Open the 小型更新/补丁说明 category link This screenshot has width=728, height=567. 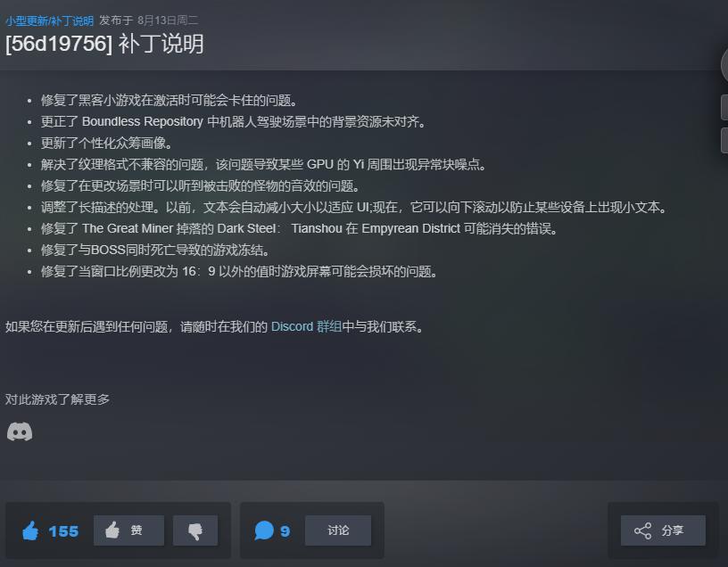click(50, 21)
